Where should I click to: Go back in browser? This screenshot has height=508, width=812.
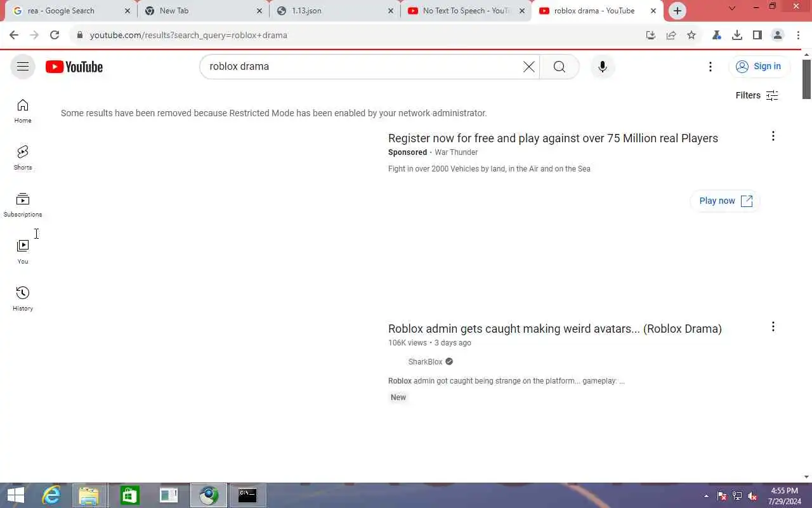pos(14,35)
